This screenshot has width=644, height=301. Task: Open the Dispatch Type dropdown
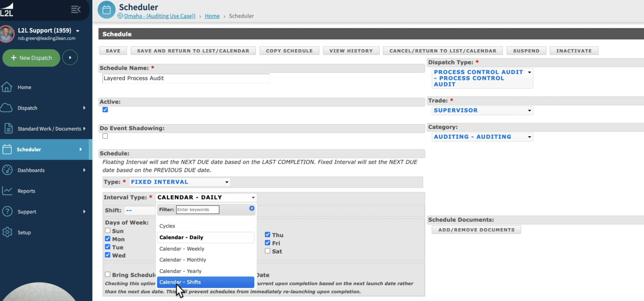[482, 78]
